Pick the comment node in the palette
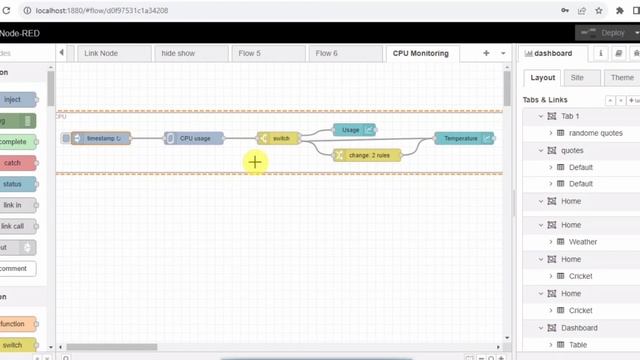Viewport: 640px width, 360px height. pos(18,269)
